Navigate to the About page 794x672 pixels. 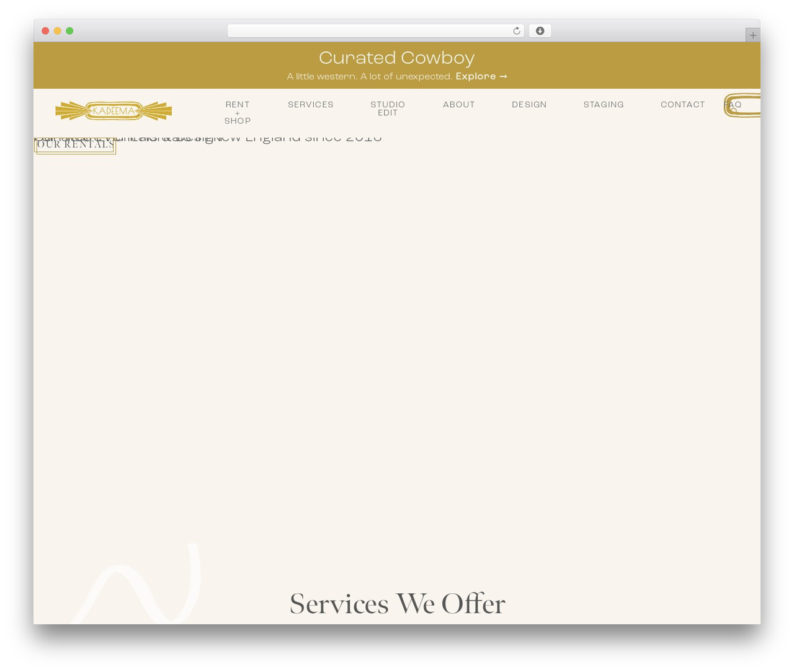[459, 105]
